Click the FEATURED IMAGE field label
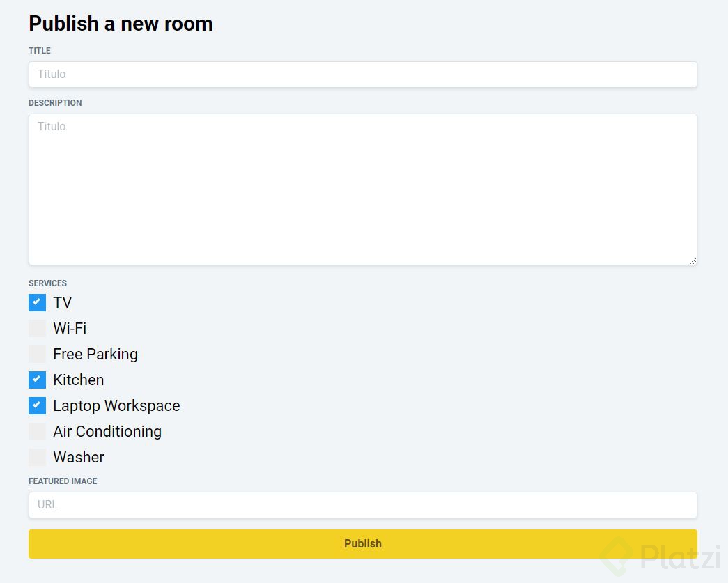Image resolution: width=728 pixels, height=583 pixels. (x=63, y=481)
